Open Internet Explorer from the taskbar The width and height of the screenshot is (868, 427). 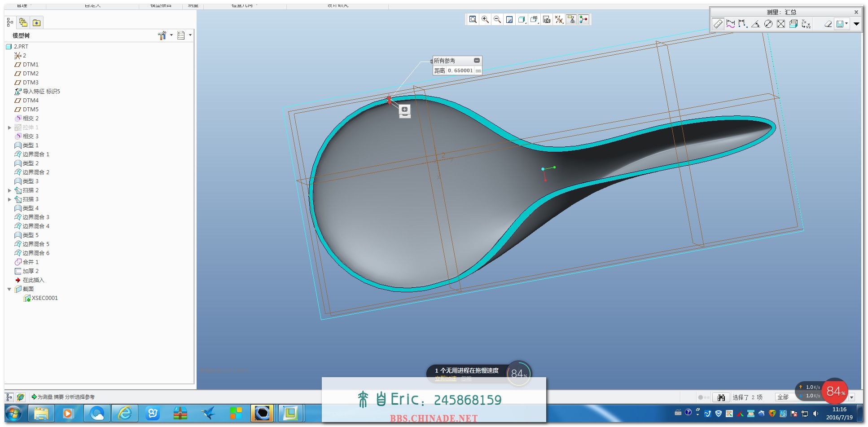pos(125,413)
